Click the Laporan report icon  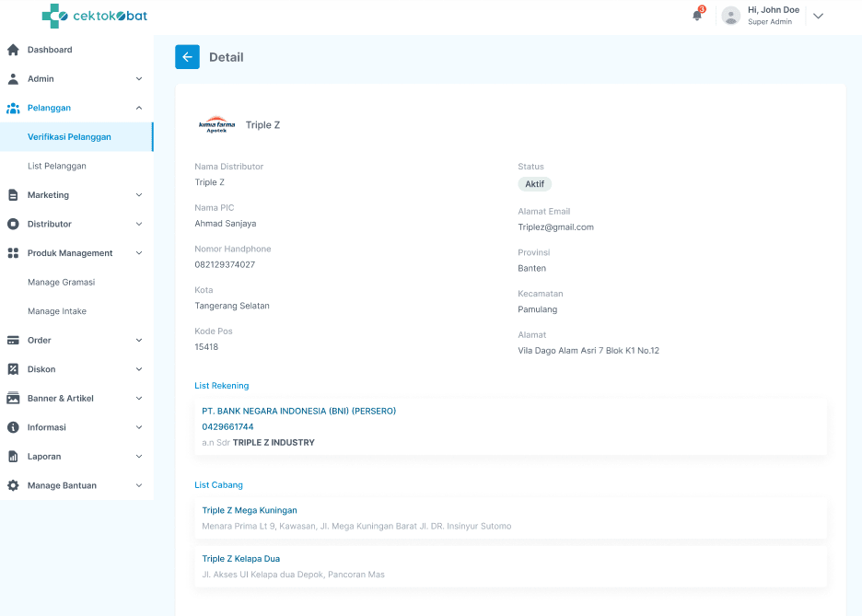tap(13, 457)
